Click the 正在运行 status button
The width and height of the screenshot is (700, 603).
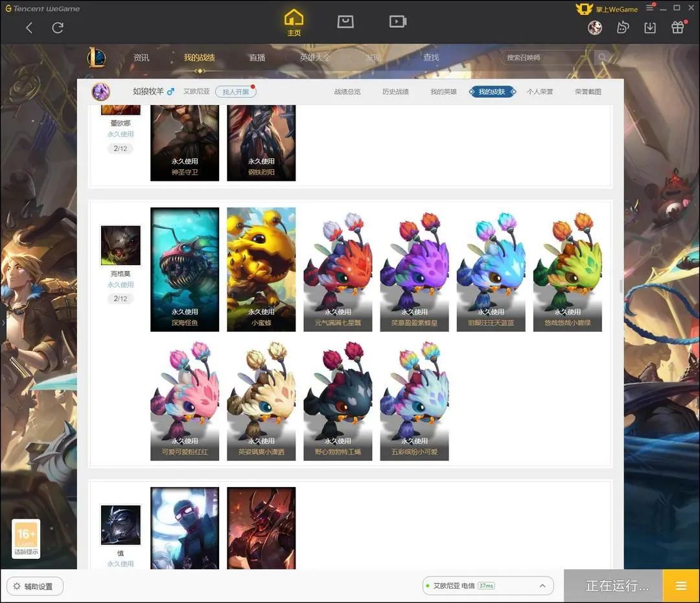click(x=613, y=585)
